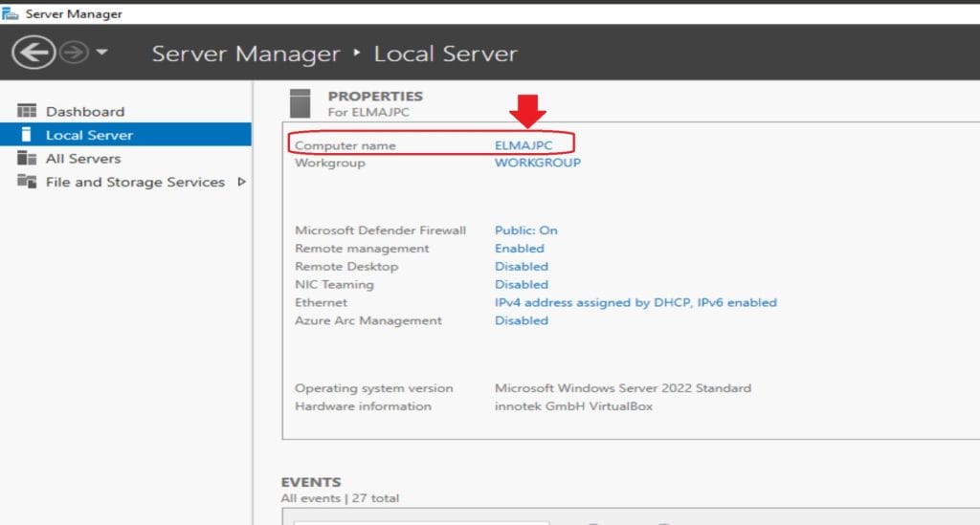Click the File and Storage Services icon
The height and width of the screenshot is (525, 980).
tap(27, 182)
